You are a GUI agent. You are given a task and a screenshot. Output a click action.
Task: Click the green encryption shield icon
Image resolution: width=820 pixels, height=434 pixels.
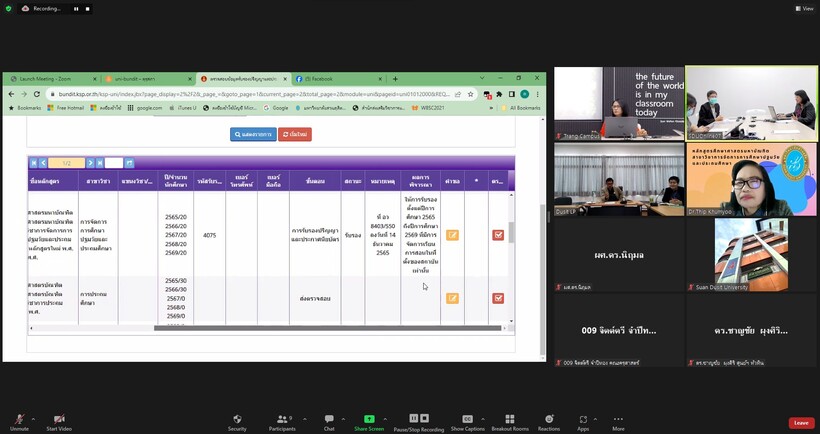pos(8,9)
